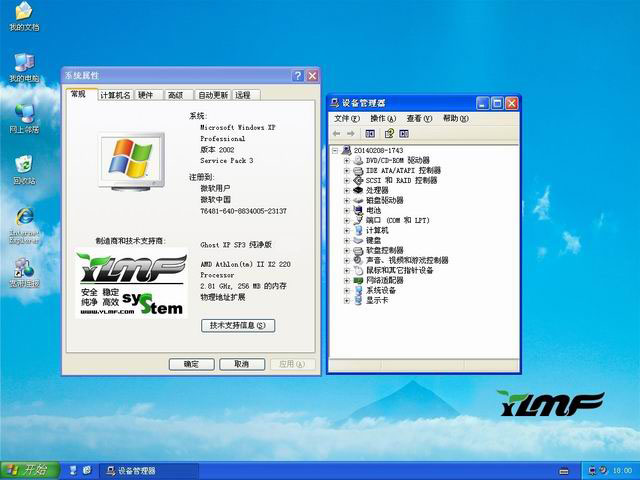
Task: Click the Back arrow in Device Manager toolbar
Action: click(337, 133)
